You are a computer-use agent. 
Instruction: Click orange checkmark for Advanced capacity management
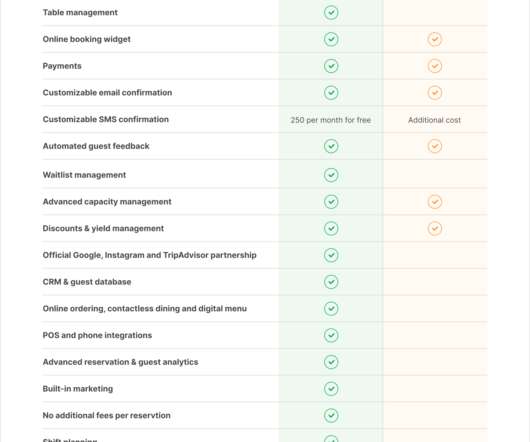coord(434,202)
